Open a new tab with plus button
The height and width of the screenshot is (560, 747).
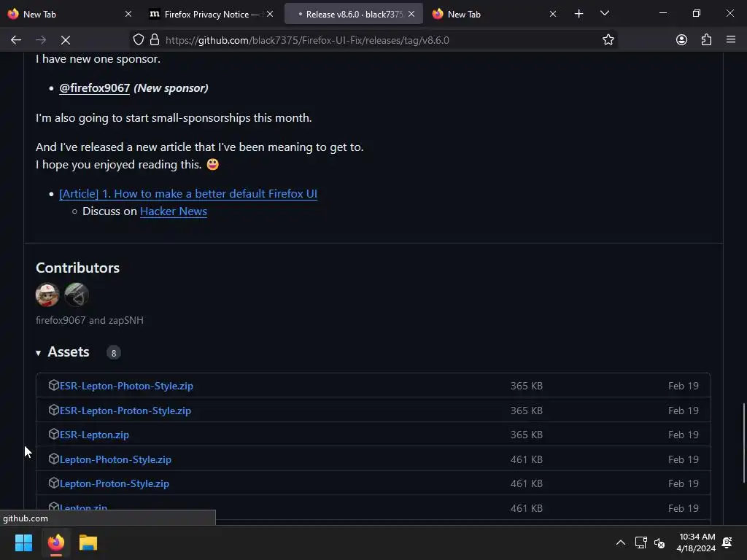point(578,14)
